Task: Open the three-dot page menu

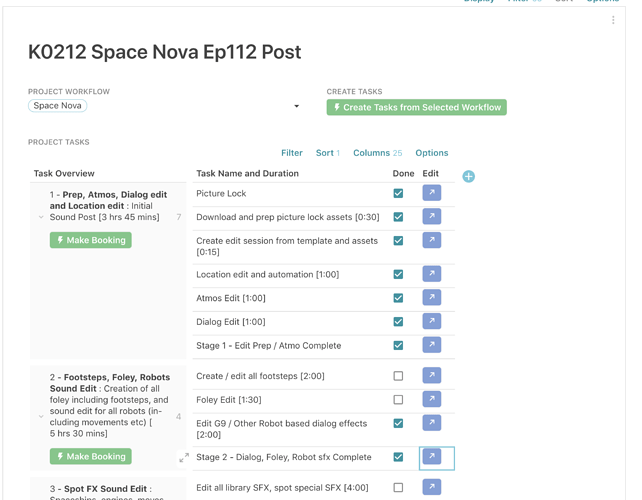Action: (613, 20)
